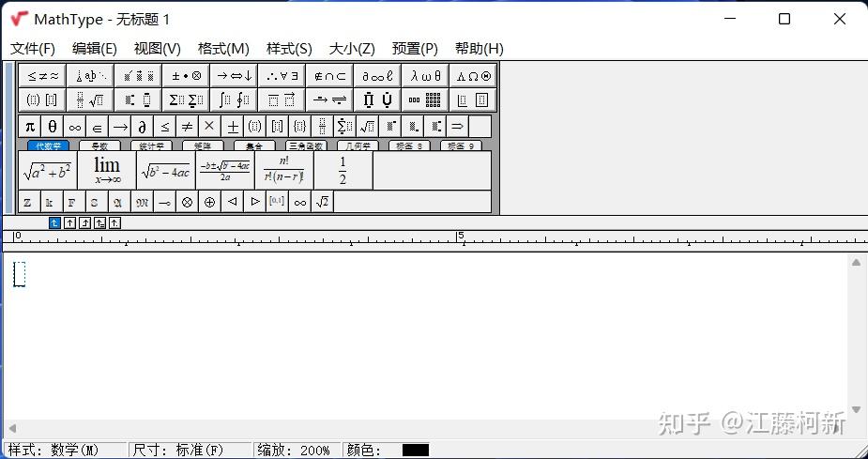Open the relational symbols palette (≤ ≠ ≈)
Image resolution: width=868 pixels, height=459 pixels.
point(42,76)
